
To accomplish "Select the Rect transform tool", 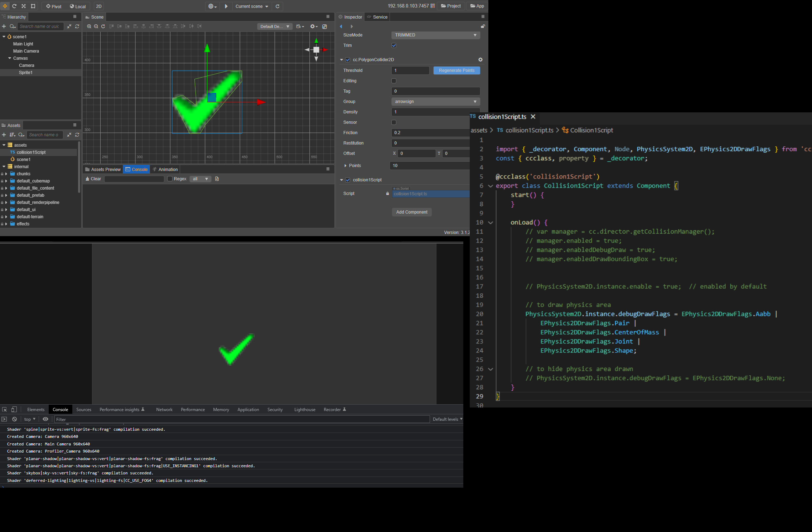I will (x=33, y=6).
